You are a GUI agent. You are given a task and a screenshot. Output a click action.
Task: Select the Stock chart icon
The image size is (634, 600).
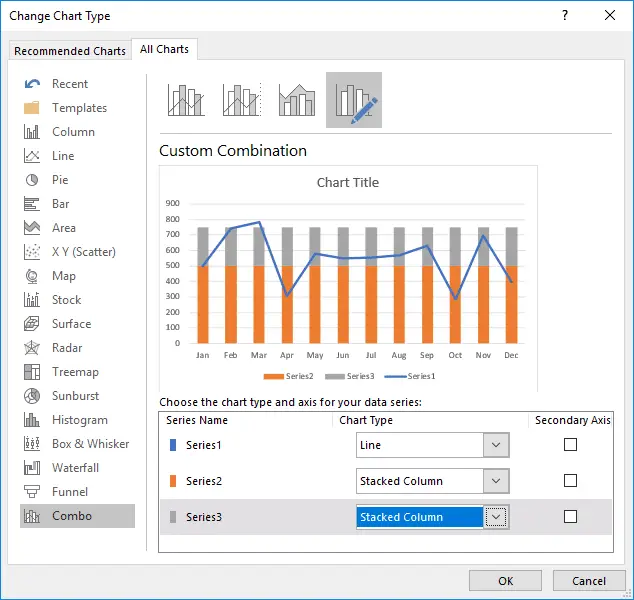32,300
